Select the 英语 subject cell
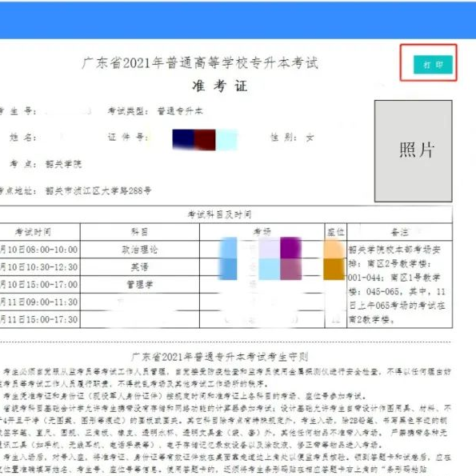Screen dimensions: 476x476 pyautogui.click(x=140, y=267)
